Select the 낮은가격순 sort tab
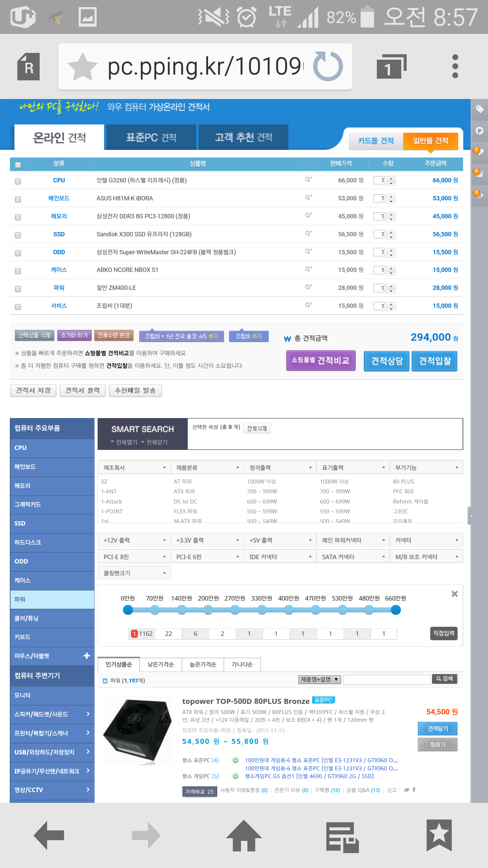 tap(161, 664)
